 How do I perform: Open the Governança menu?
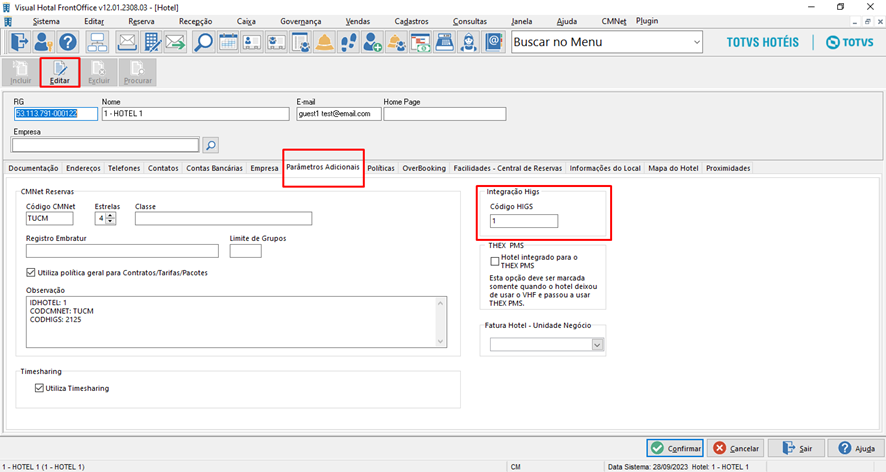tap(301, 21)
